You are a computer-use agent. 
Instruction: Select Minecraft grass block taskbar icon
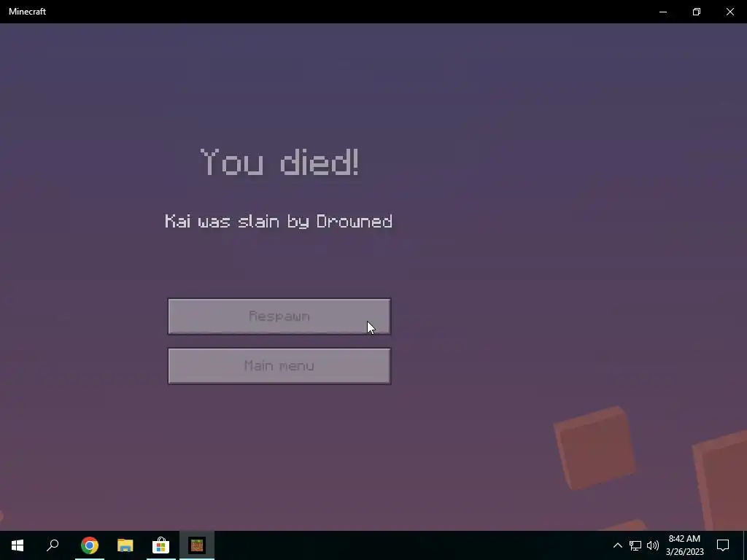pos(197,545)
